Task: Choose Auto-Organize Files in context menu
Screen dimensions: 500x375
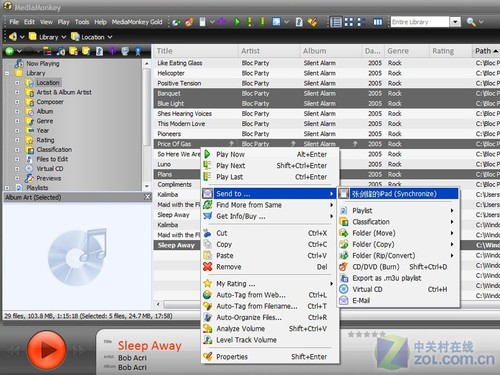Action: (x=270, y=317)
